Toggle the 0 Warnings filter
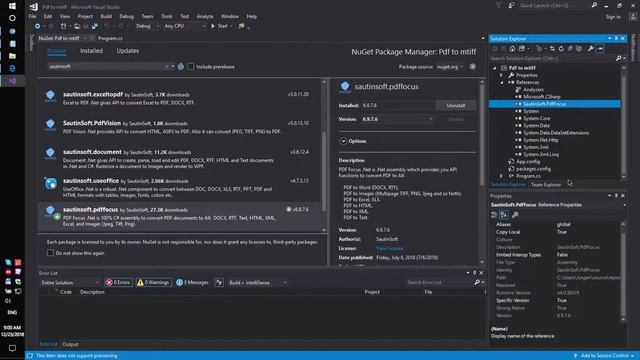This screenshot has height=360, width=640. coord(153,282)
